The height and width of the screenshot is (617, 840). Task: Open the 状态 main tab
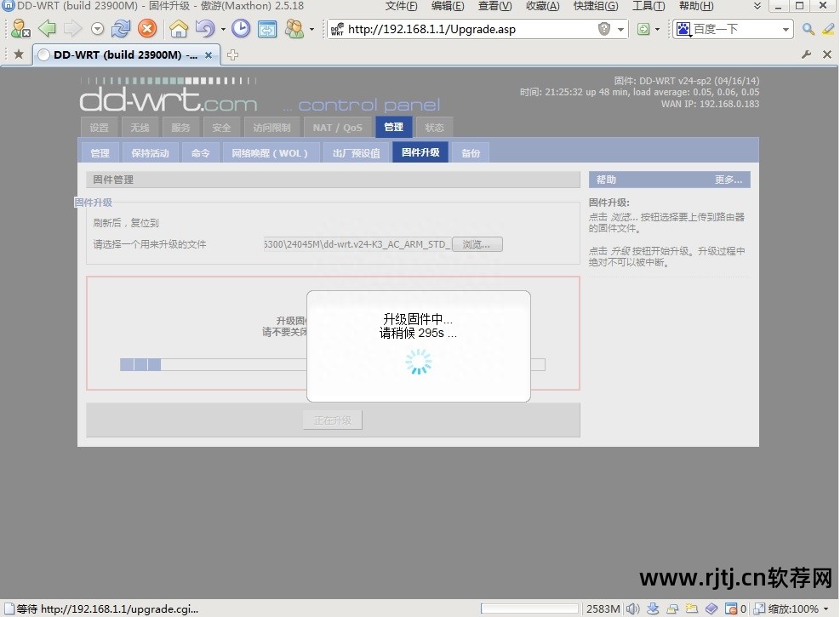pyautogui.click(x=434, y=128)
